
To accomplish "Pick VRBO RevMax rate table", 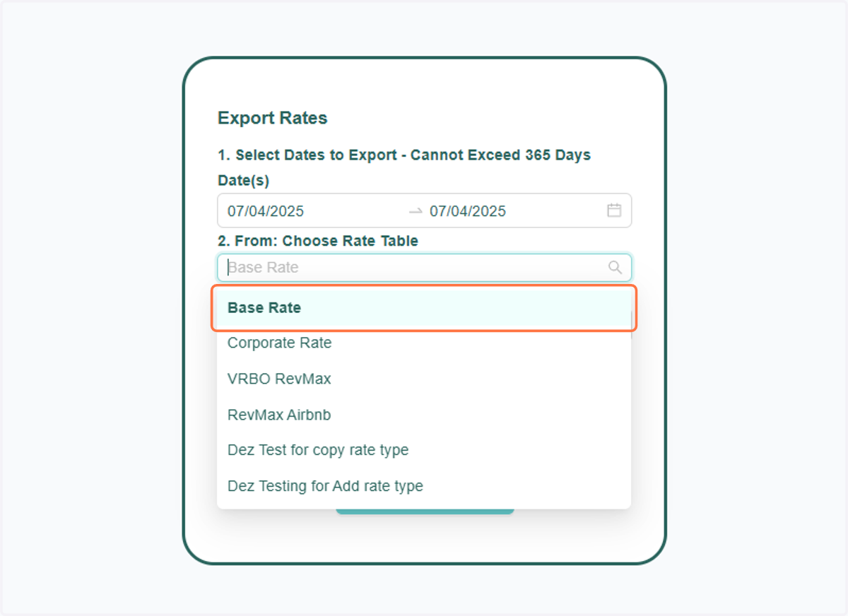I will [x=424, y=379].
